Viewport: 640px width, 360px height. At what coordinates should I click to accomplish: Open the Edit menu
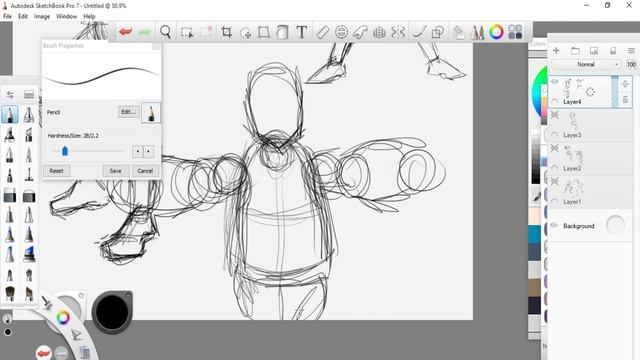tap(23, 16)
